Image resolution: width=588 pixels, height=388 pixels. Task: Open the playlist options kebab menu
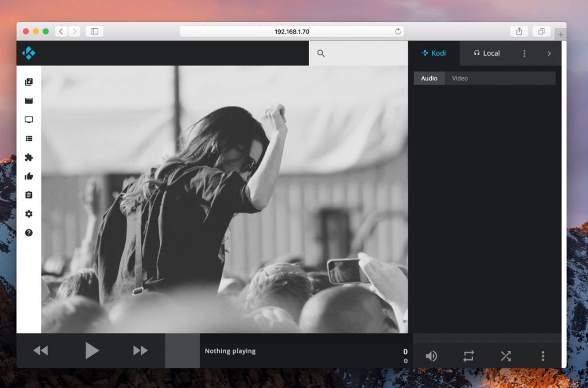click(x=524, y=53)
